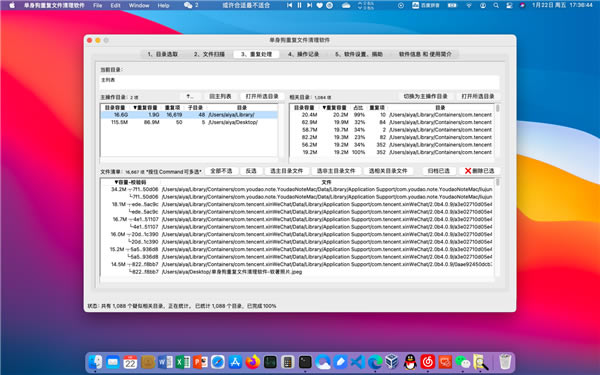Click the heart icon in the menu bar
Image resolution: width=600 pixels, height=375 pixels.
[x=320, y=5]
